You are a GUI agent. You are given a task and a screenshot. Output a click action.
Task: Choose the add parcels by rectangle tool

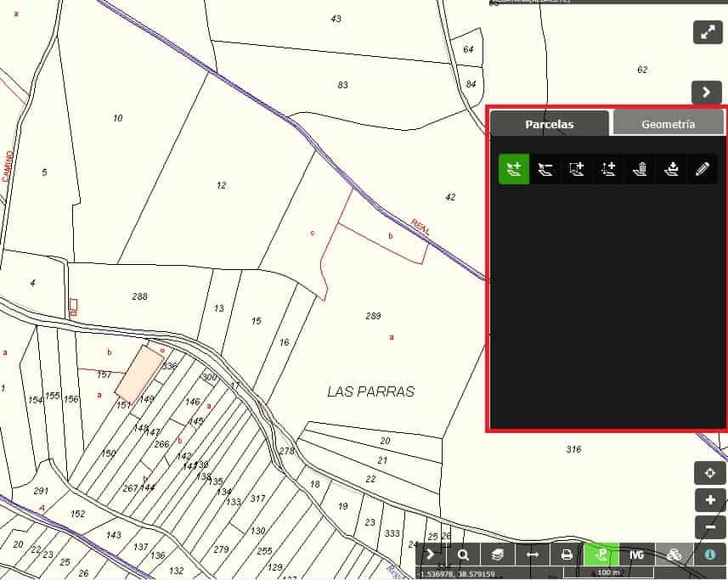[577, 169]
